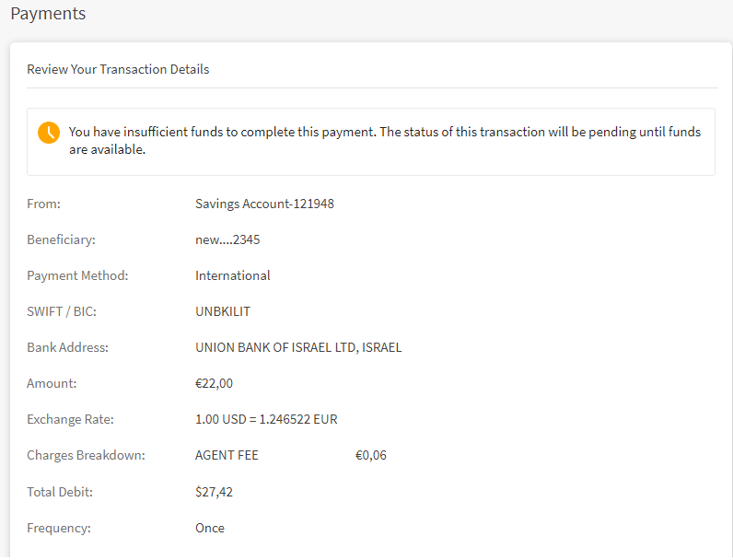733x560 pixels.
Task: Click the USD to EUR exchange rate
Action: (x=266, y=419)
